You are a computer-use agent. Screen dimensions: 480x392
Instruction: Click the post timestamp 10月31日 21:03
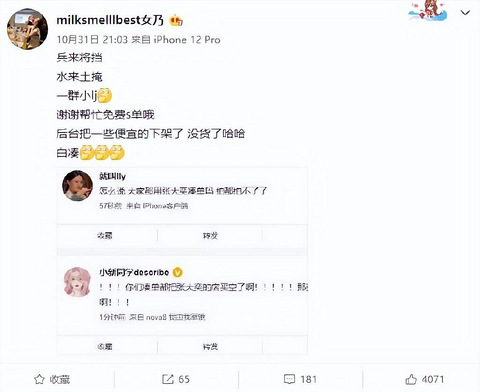(x=92, y=40)
